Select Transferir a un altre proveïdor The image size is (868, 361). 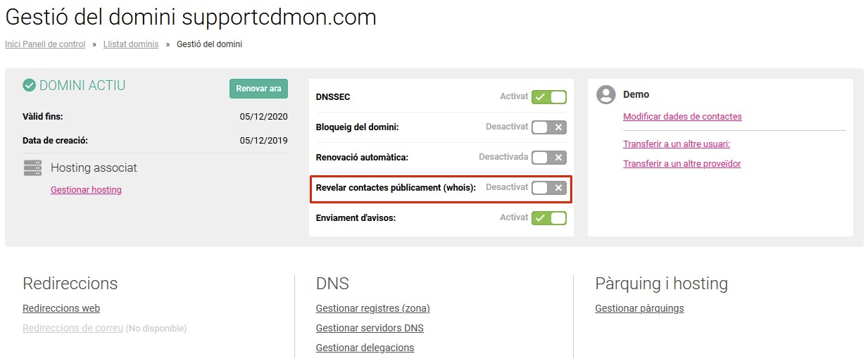[x=681, y=164]
